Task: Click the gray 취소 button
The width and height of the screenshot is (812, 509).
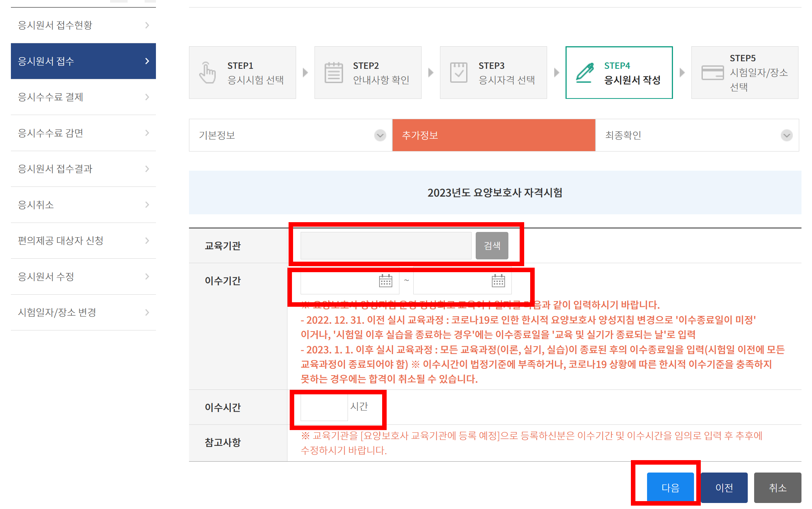Action: click(777, 488)
